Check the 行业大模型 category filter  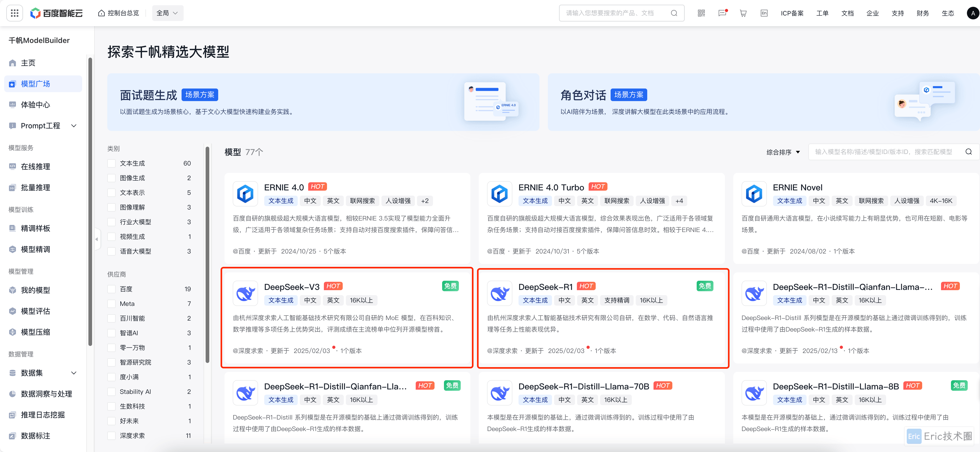coord(111,222)
